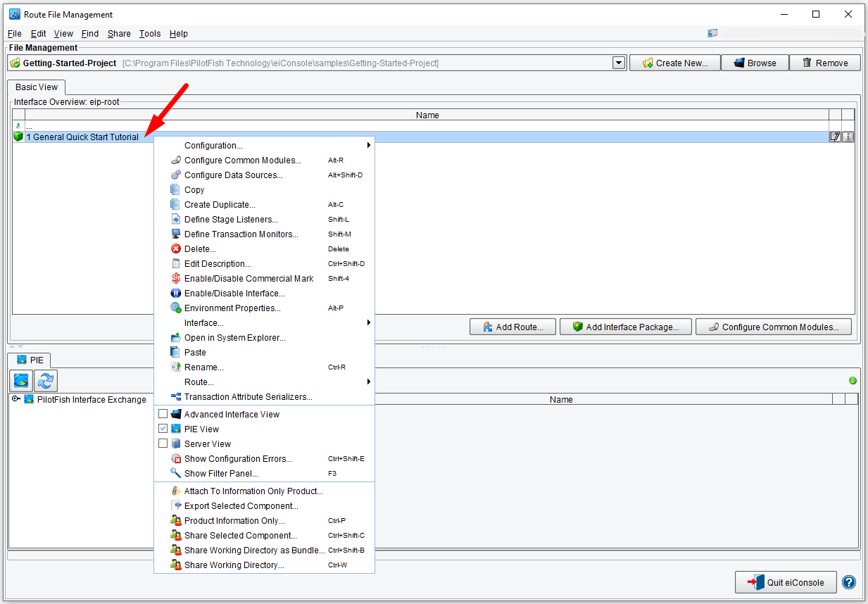Click the Enable/Disable Commercial Mark dollar icon
Screen dimensions: 868x604
(176, 279)
